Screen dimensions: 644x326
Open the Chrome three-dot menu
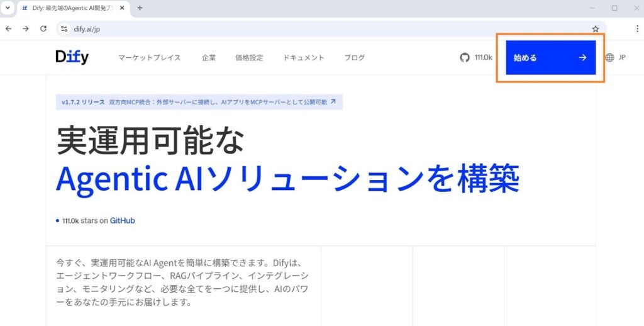pos(636,28)
